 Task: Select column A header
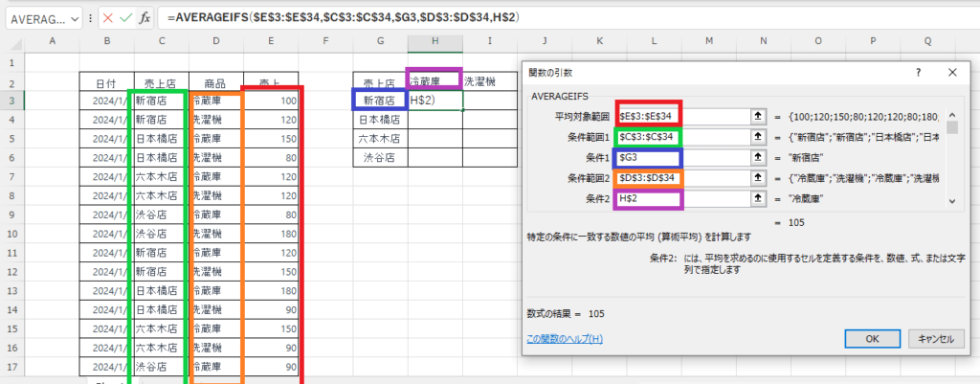click(52, 41)
